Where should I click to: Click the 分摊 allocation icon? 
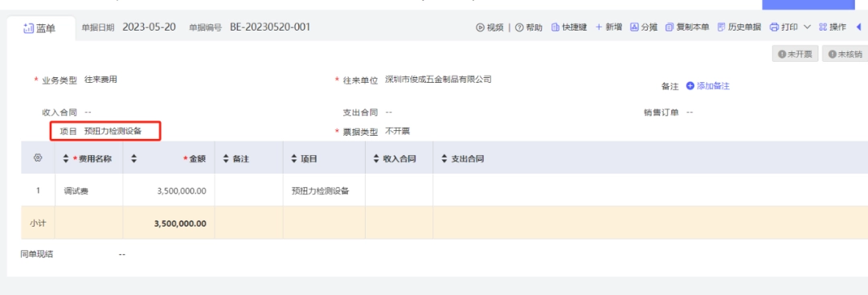coord(634,27)
